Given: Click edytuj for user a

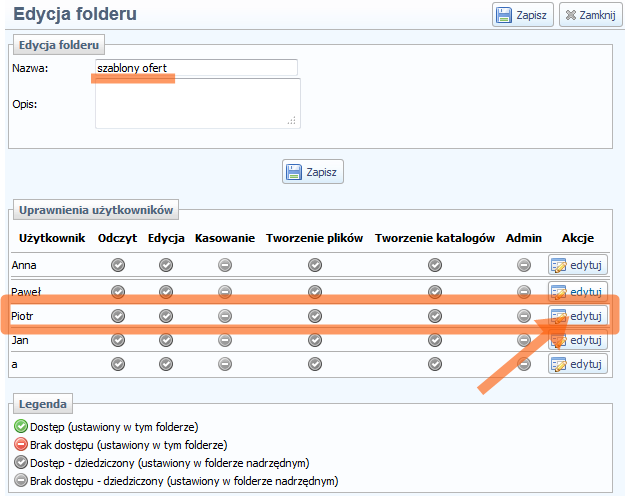Looking at the screenshot, I should click(577, 364).
